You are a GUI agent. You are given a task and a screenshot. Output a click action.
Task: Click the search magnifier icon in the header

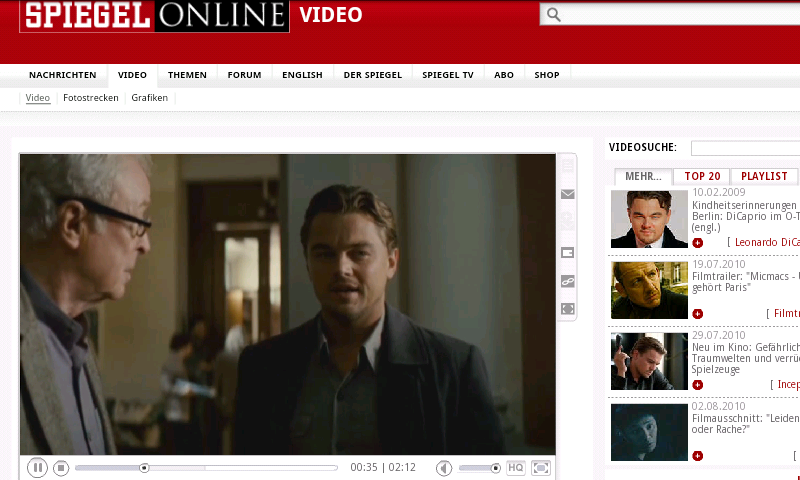tap(554, 15)
